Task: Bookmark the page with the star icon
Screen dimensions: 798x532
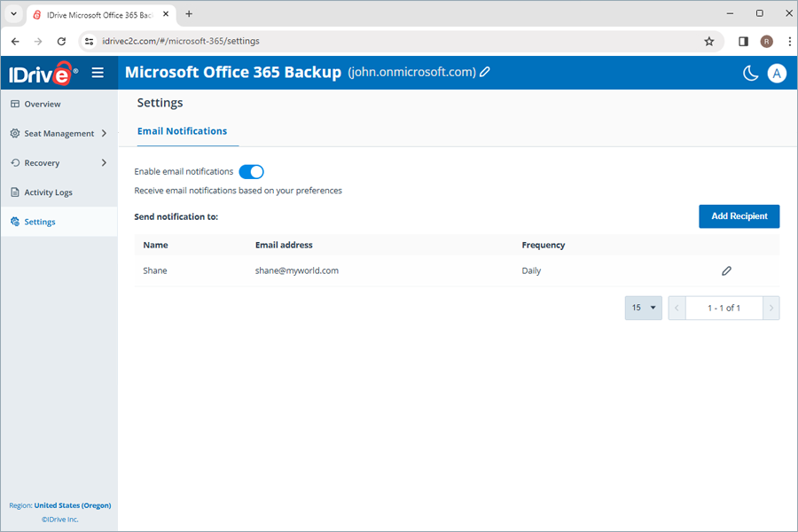Action: (708, 41)
